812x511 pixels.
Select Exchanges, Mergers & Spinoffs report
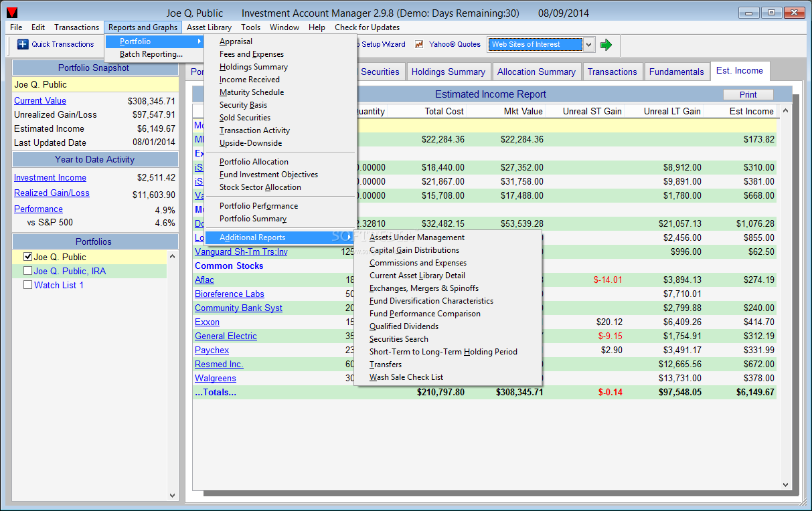pyautogui.click(x=424, y=288)
